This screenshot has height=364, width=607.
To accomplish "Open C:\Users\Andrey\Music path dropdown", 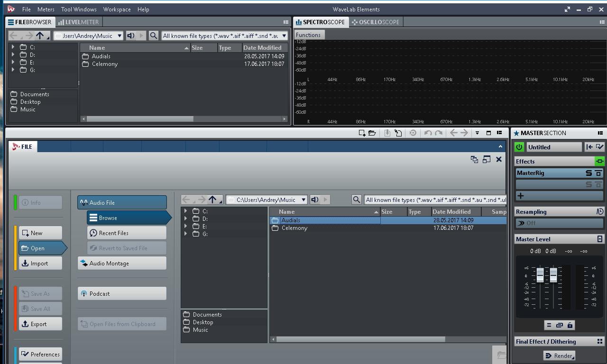I will tap(303, 200).
